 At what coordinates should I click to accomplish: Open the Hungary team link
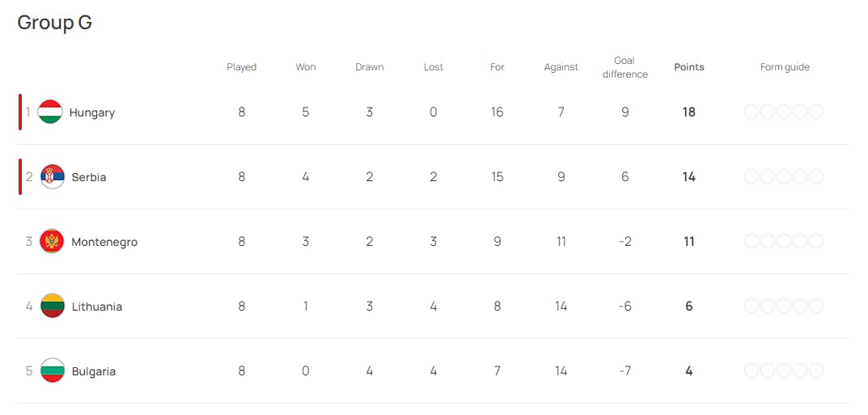coord(92,113)
